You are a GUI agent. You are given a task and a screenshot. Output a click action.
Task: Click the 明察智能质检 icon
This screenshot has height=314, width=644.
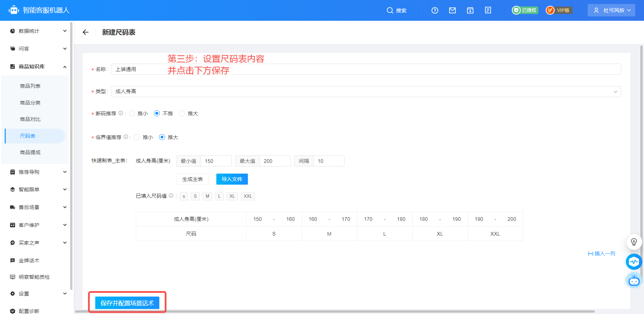[12, 277]
